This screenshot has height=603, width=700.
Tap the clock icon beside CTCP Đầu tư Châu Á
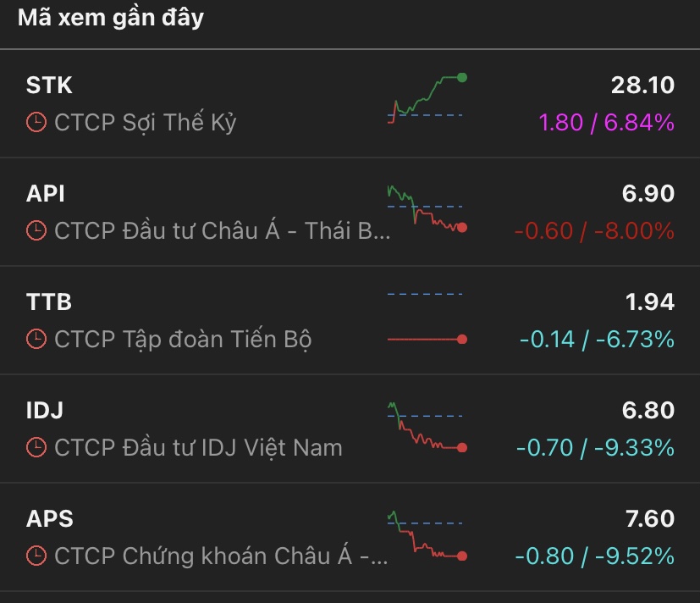tap(36, 230)
